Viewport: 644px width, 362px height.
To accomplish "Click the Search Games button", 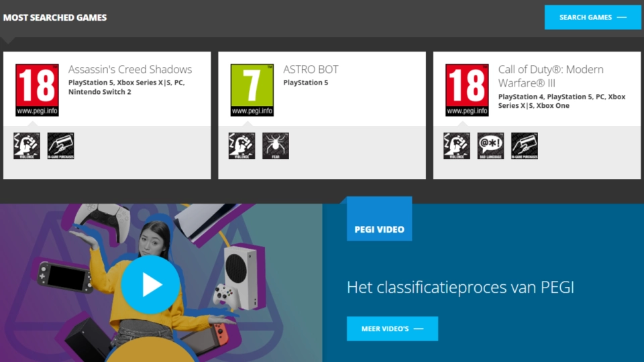I will 592,17.
